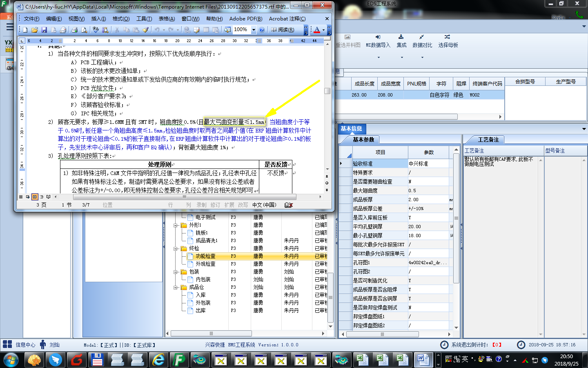The image size is (588, 368).
Task: Click the Word Help question mark icon
Action: point(262,30)
